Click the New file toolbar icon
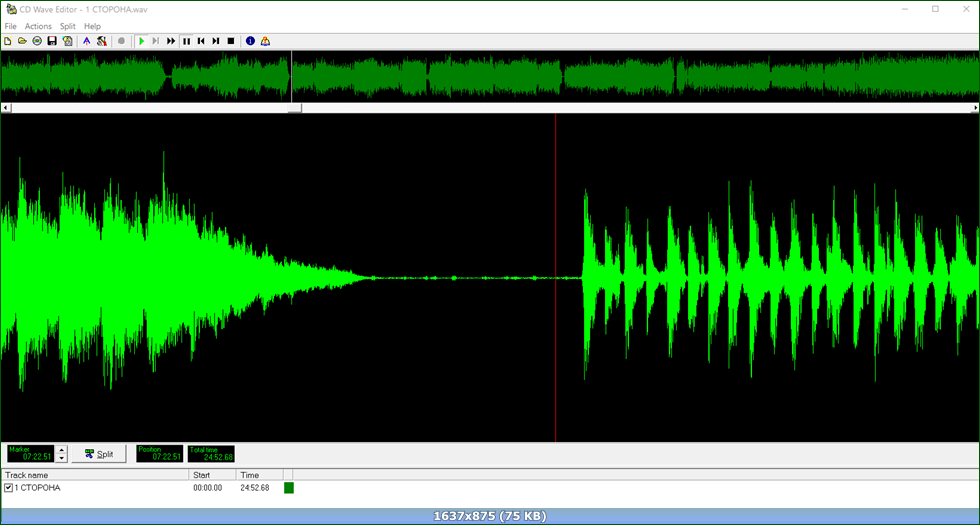 8,41
